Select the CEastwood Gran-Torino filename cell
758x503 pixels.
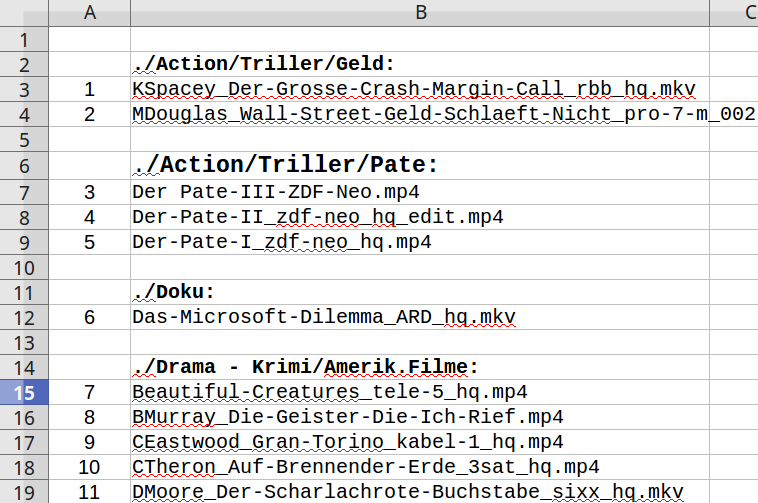point(347,442)
